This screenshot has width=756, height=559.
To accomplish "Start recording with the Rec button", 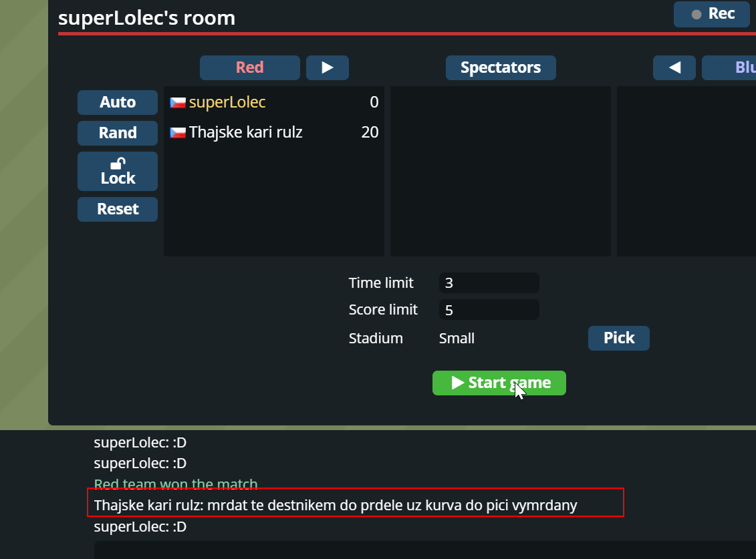I will coord(712,14).
